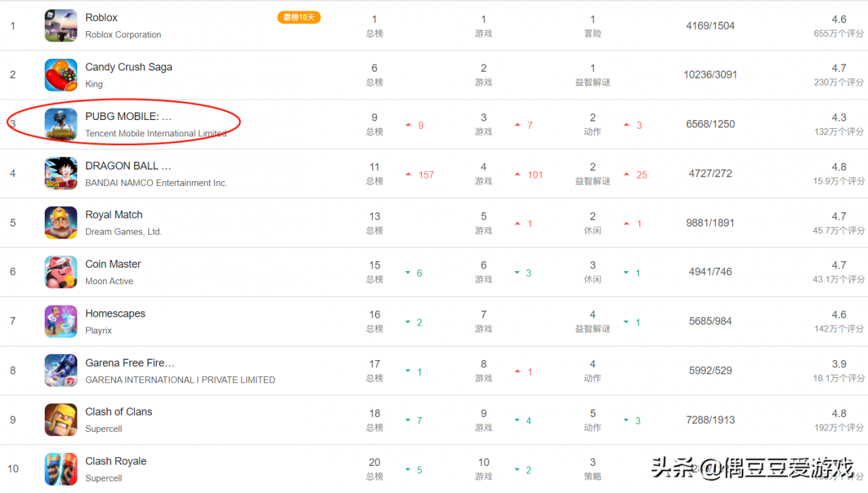Open Playrix developer link under Homescapes
The image size is (868, 493).
98,331
